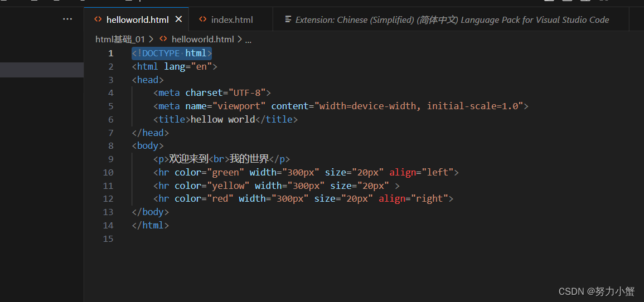Close the helloworld.html tab
This screenshot has width=644, height=302.
(x=178, y=20)
